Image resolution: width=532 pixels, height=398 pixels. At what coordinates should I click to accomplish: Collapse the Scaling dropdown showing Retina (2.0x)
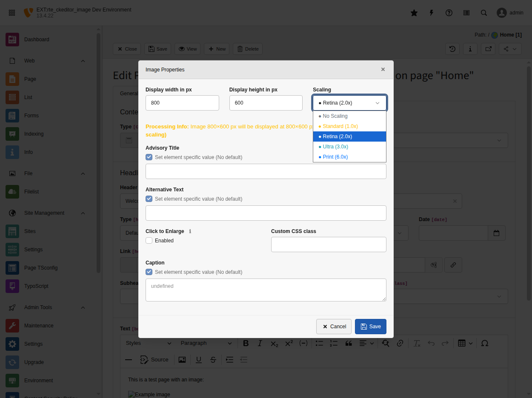(349, 103)
